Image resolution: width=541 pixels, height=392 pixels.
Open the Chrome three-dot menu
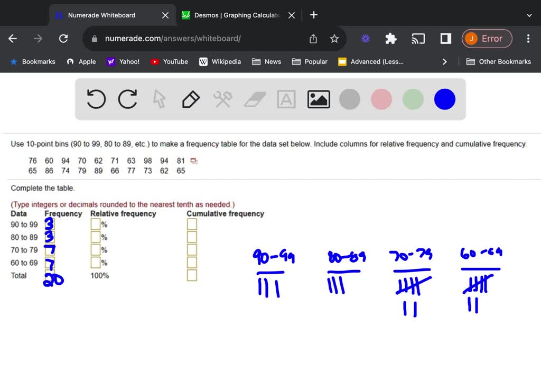[528, 38]
